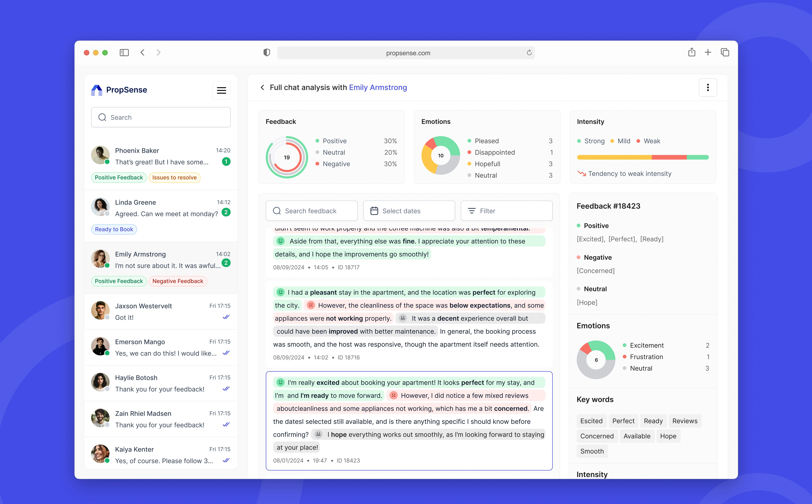Image resolution: width=812 pixels, height=504 pixels.
Task: Click the read checkmark on Jaxson Westervelt chat
Action: point(226,317)
